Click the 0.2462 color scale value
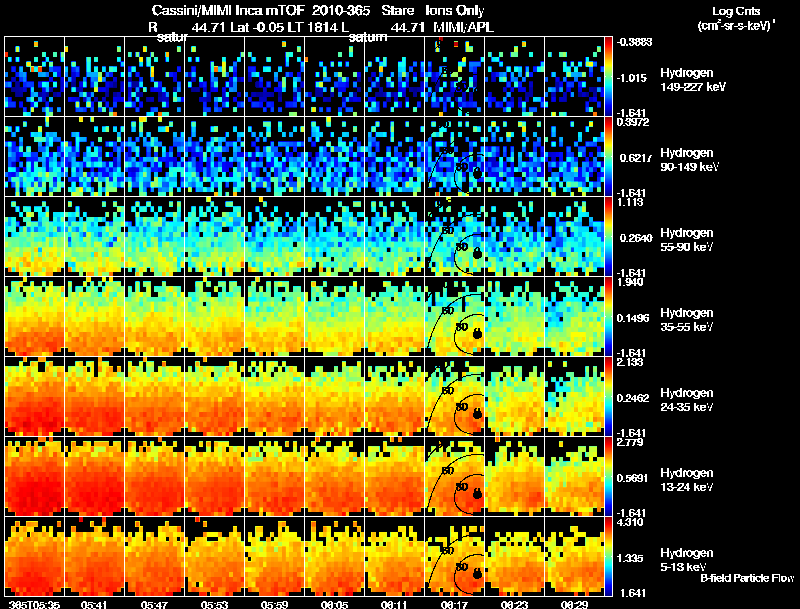Screen dimensions: 800x609 633,398
